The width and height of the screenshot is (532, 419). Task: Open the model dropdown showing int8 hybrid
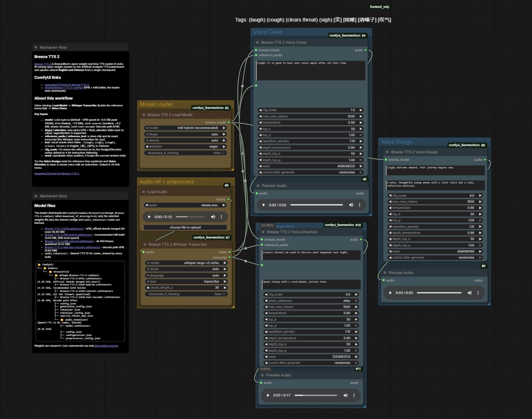[x=185, y=128]
